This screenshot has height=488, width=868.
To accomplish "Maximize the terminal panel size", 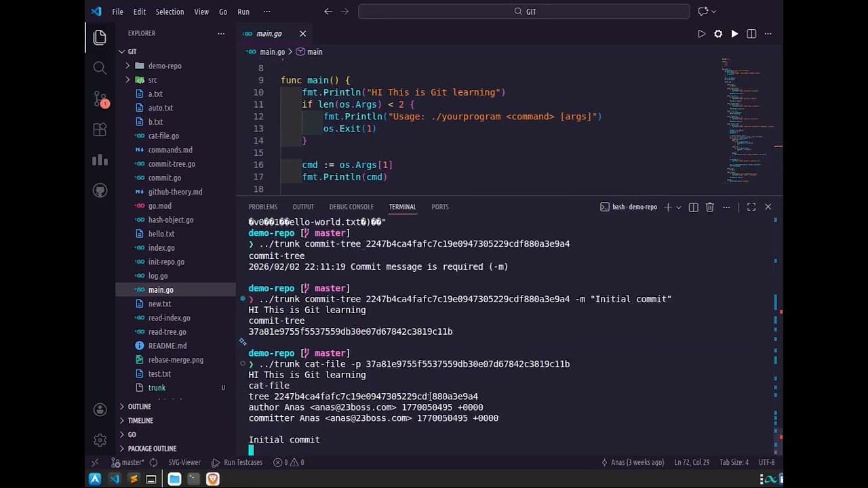I will tap(751, 207).
